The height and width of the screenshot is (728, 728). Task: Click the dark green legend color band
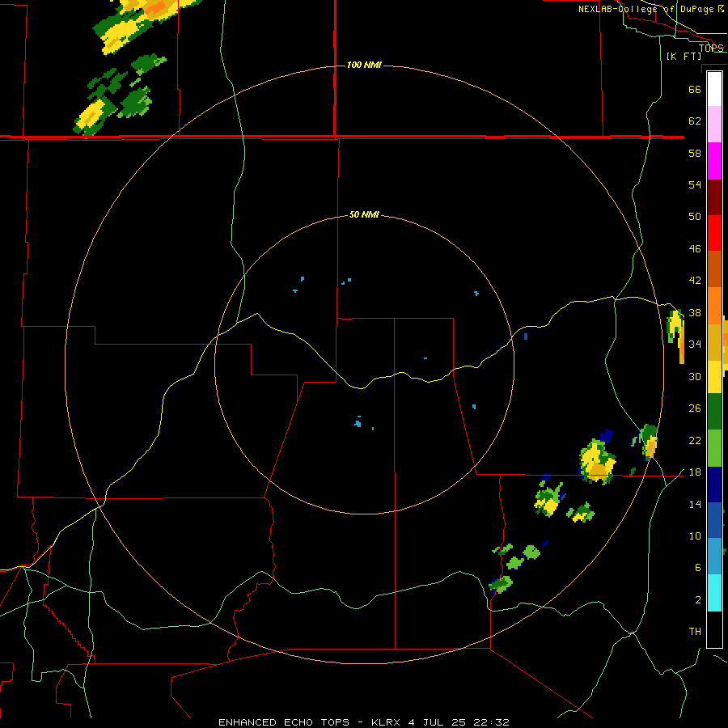pyautogui.click(x=714, y=412)
